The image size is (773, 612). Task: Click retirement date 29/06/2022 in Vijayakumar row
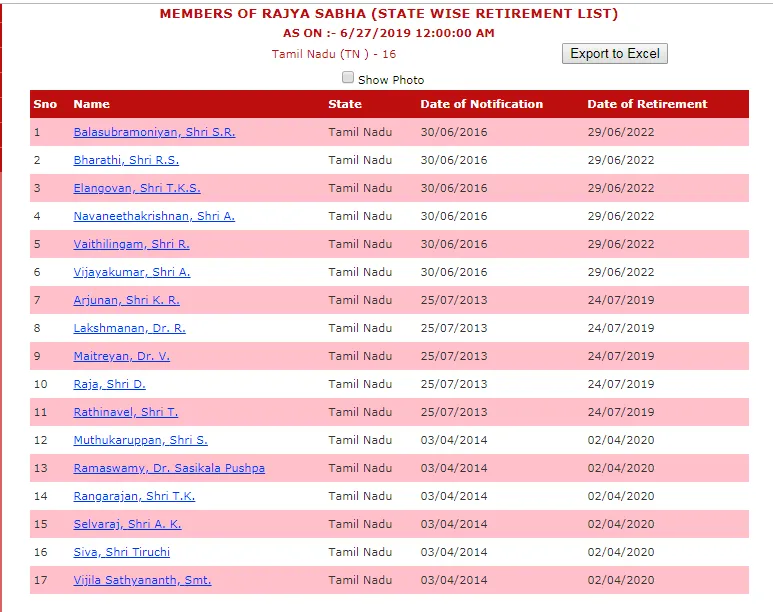[x=621, y=272]
